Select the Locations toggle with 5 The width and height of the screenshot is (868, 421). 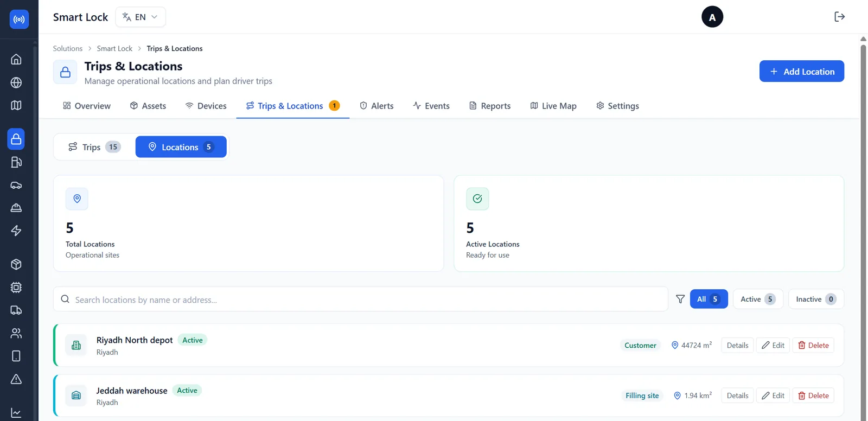click(181, 147)
